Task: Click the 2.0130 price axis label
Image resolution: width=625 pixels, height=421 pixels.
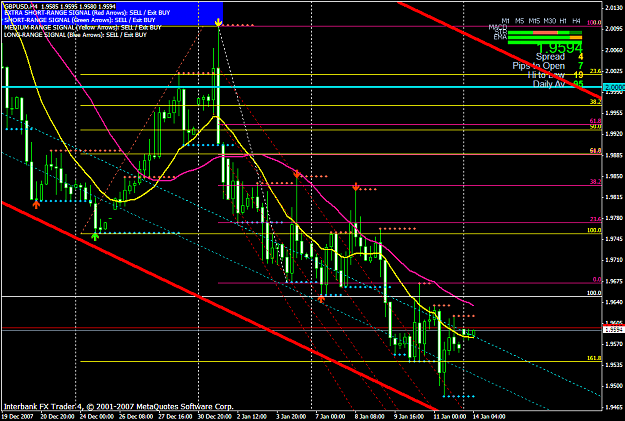Action: [614, 8]
